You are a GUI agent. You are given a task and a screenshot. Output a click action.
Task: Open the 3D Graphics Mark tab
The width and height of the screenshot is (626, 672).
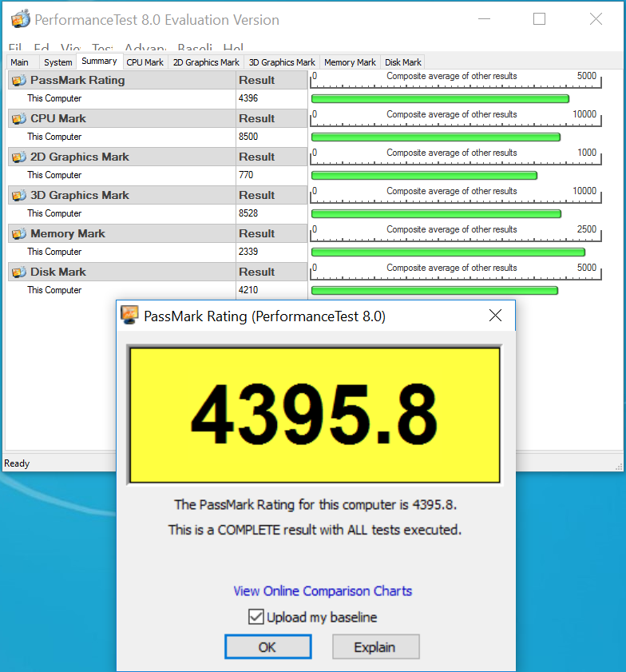coord(282,62)
